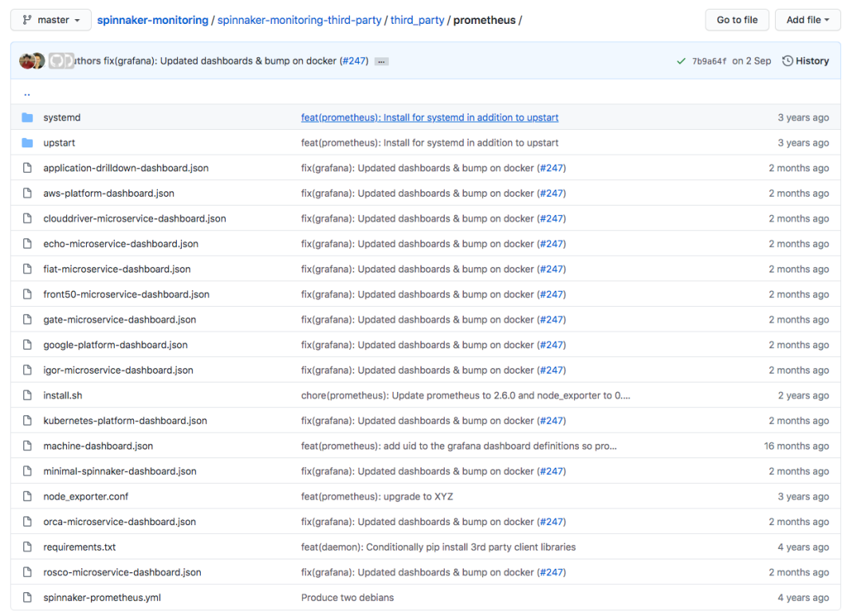Open machine-dashboard.json add uid commit message
Image resolution: width=861 pixels, height=616 pixels.
pos(459,445)
